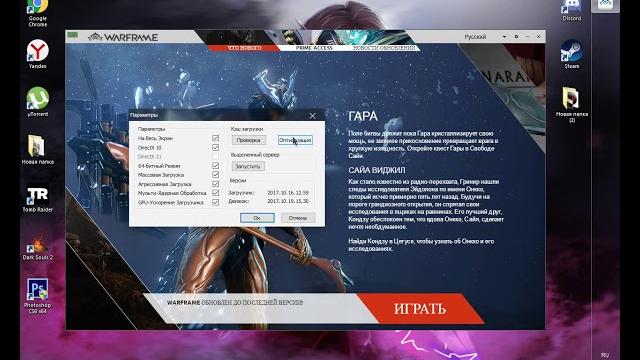
Task: Switch to 'Новости обновлений' tab
Action: tap(384, 48)
